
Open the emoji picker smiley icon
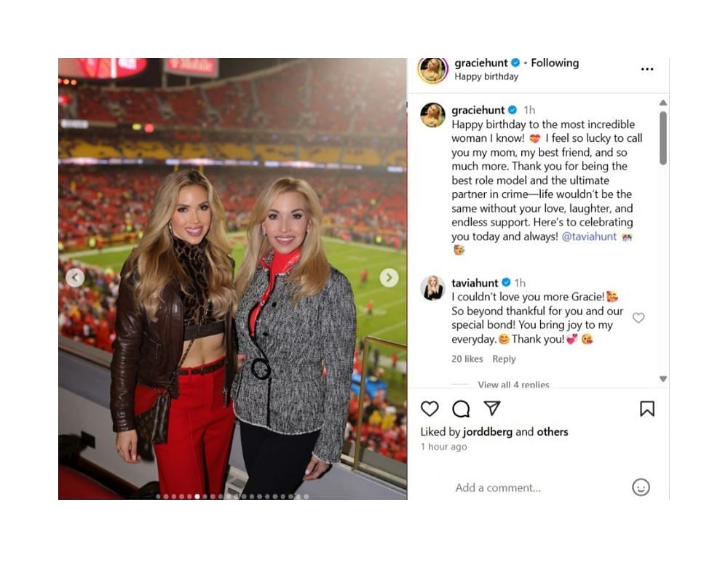click(641, 487)
